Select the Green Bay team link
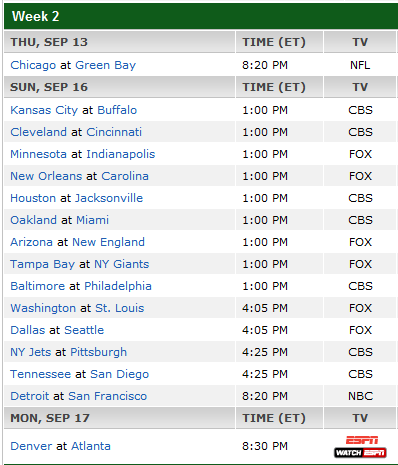Viewport: 398px width, 465px height. 106,65
